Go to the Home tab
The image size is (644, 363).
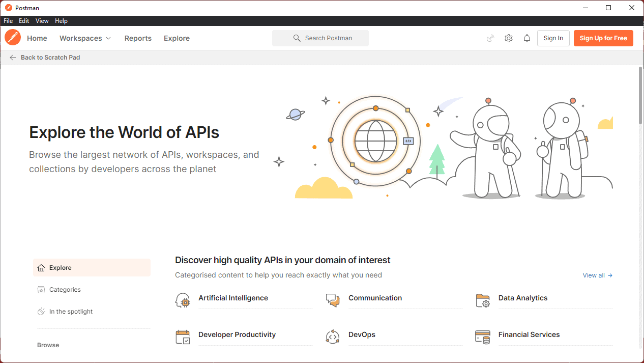37,38
